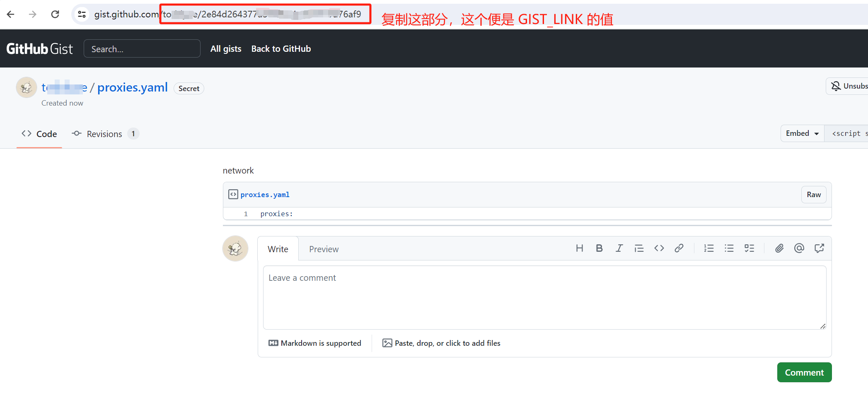Open the Revisions tab
The image size is (868, 405).
[x=105, y=134]
